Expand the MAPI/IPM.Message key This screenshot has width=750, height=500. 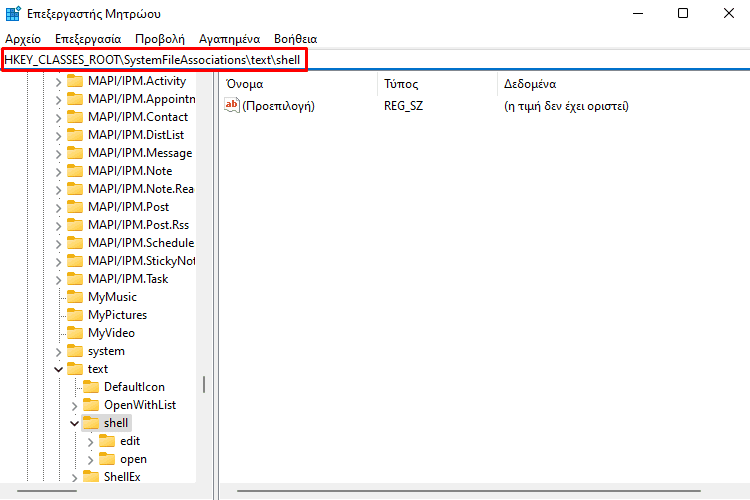click(x=58, y=154)
